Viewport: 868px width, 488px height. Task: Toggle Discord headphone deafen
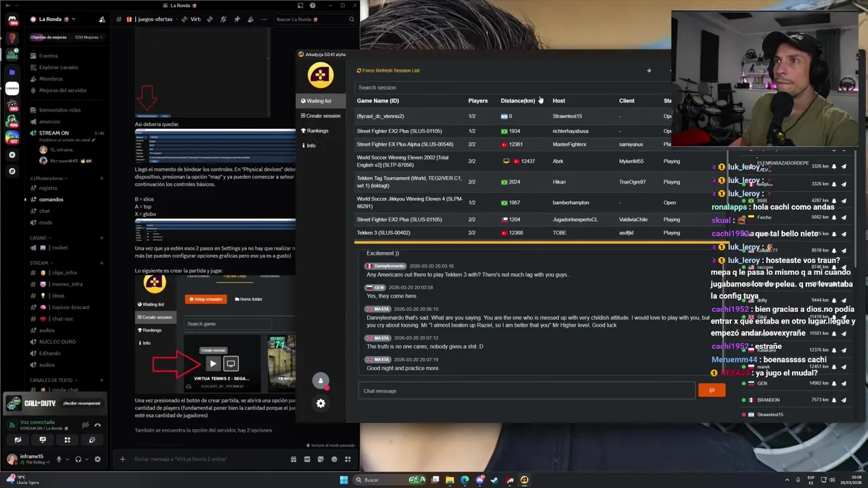pyautogui.click(x=78, y=459)
